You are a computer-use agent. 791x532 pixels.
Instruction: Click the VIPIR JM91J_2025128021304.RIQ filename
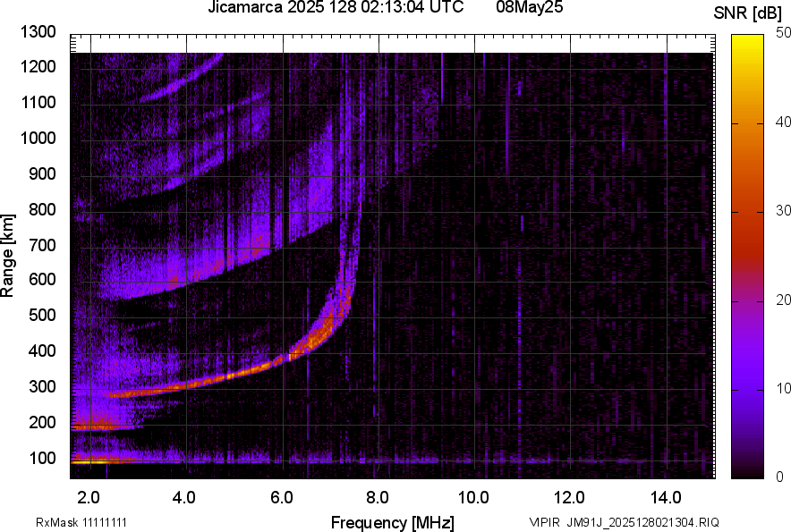[x=624, y=522]
